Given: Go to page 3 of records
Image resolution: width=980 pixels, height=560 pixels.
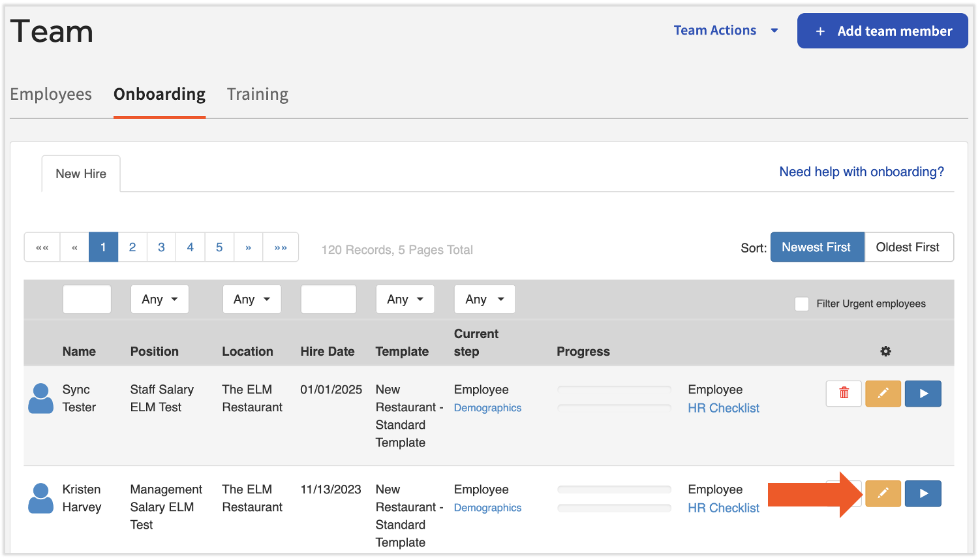Looking at the screenshot, I should tap(161, 247).
